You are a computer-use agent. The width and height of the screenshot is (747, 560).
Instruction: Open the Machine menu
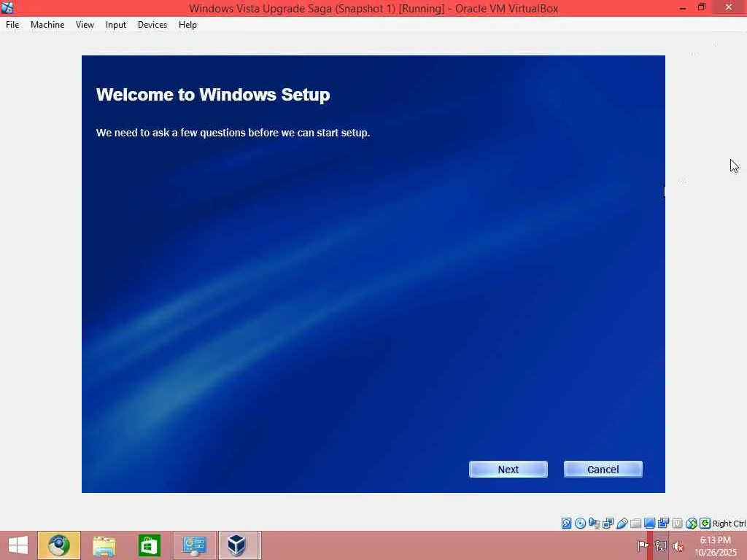tap(47, 25)
